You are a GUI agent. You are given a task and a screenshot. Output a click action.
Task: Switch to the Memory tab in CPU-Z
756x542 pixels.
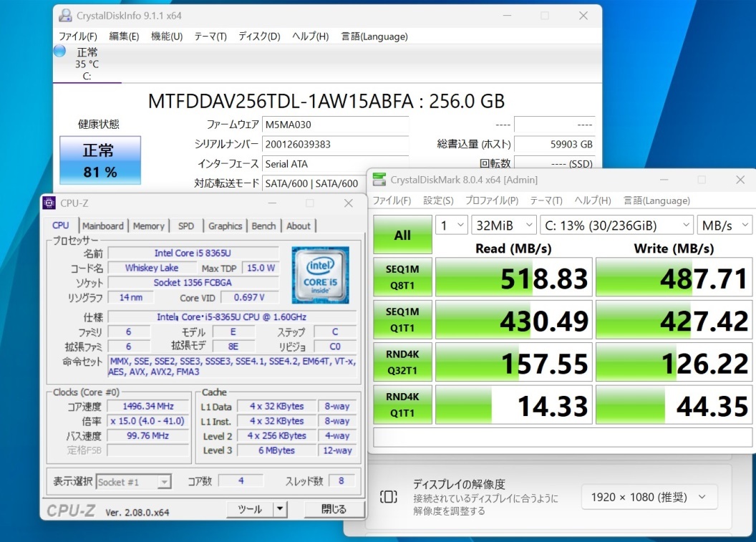(148, 226)
